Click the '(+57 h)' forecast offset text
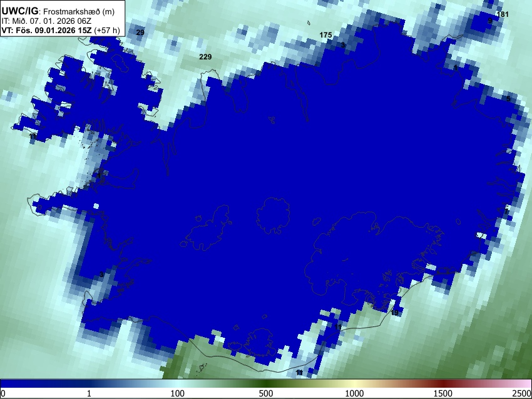This screenshot has width=532, height=399. pyautogui.click(x=107, y=30)
